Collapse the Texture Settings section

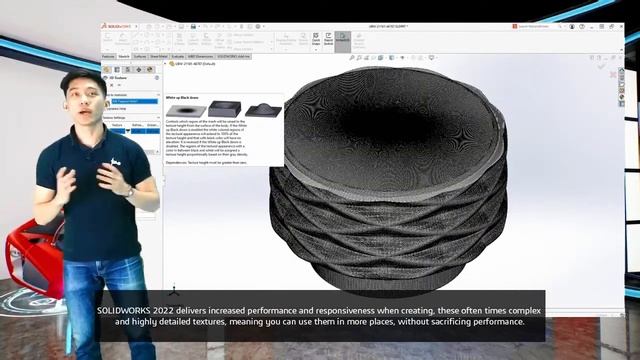pyautogui.click(x=158, y=118)
